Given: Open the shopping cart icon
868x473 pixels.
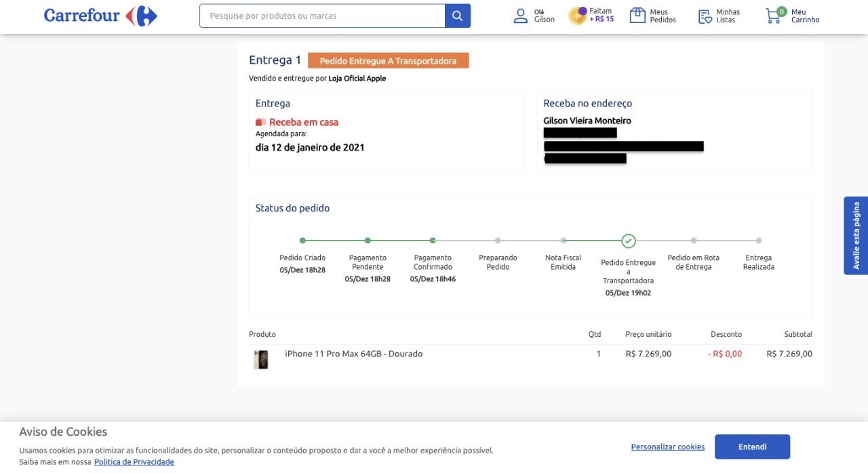Looking at the screenshot, I should point(774,16).
